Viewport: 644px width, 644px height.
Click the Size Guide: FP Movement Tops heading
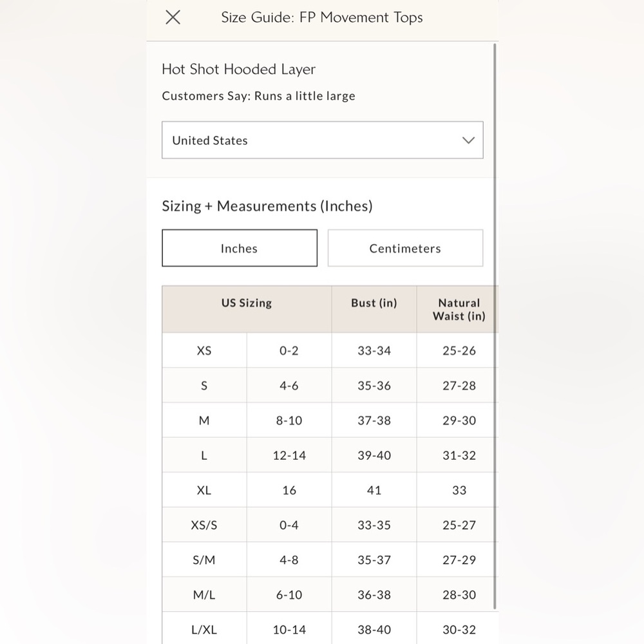[322, 17]
